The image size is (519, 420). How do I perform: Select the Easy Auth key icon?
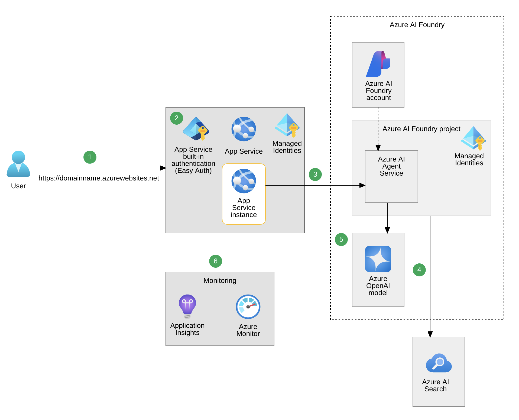pyautogui.click(x=196, y=129)
